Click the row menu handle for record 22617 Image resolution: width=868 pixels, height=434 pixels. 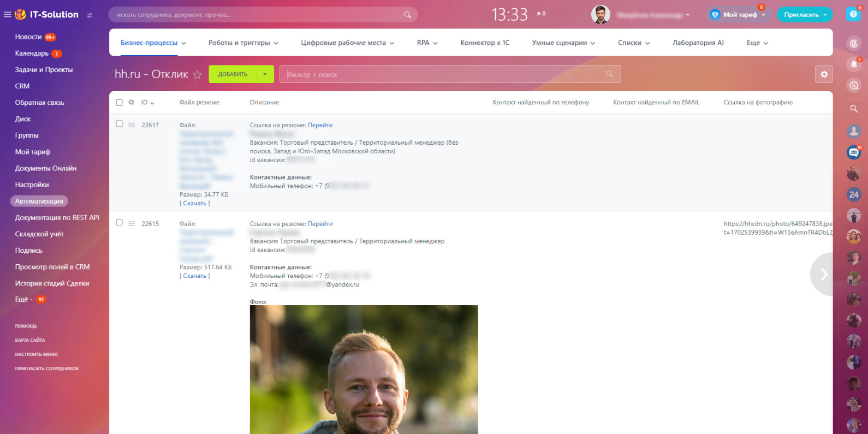(132, 125)
